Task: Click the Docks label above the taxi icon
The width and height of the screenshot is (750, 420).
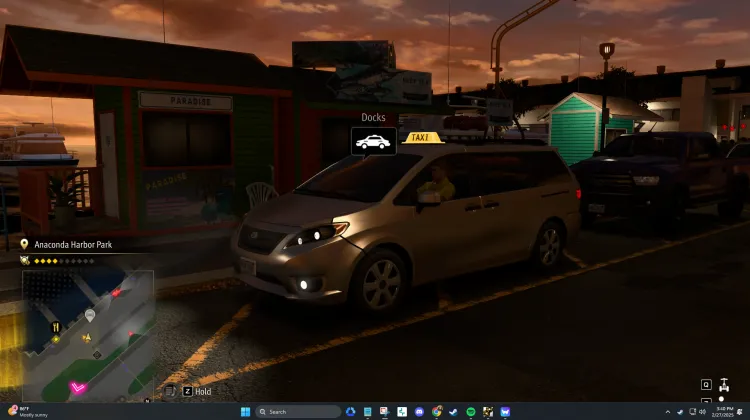Action: click(x=373, y=117)
